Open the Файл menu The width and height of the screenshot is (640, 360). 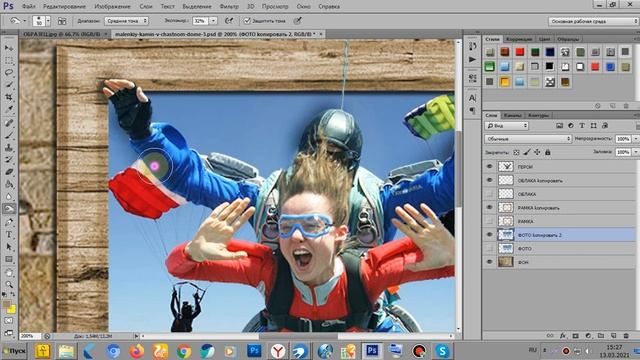point(28,7)
